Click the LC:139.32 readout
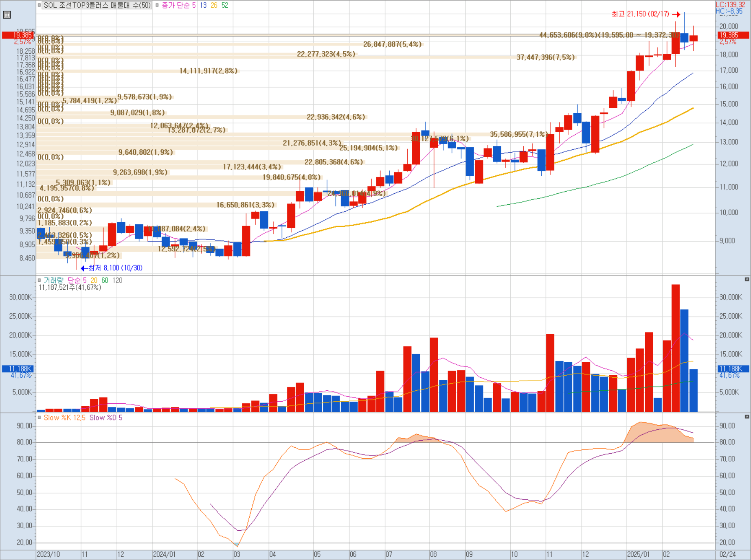Image resolution: width=751 pixels, height=560 pixels. tap(730, 4)
